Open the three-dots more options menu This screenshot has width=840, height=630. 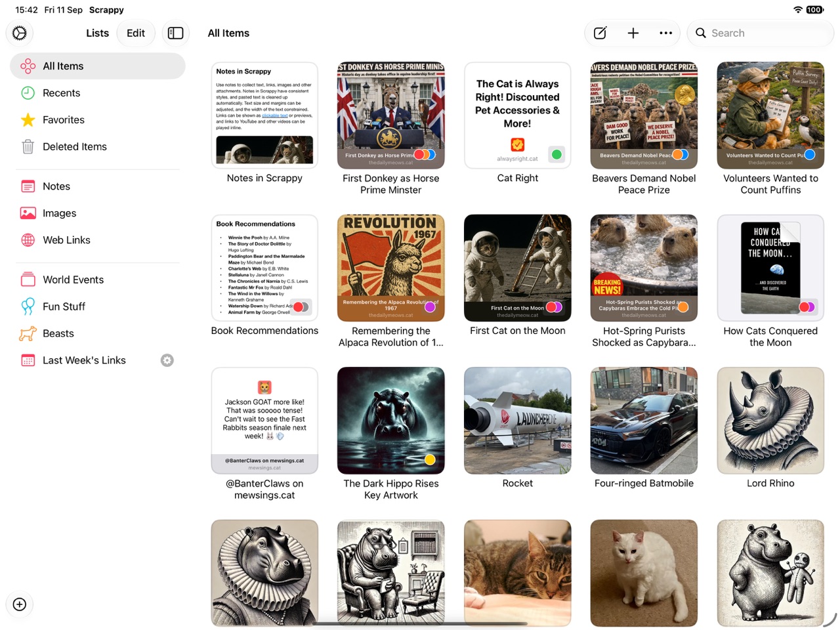(x=666, y=33)
